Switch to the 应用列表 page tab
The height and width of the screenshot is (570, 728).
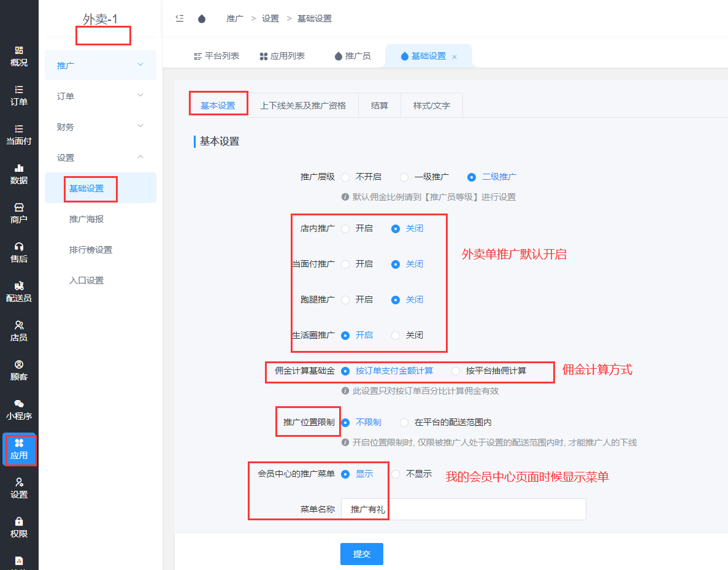point(282,56)
